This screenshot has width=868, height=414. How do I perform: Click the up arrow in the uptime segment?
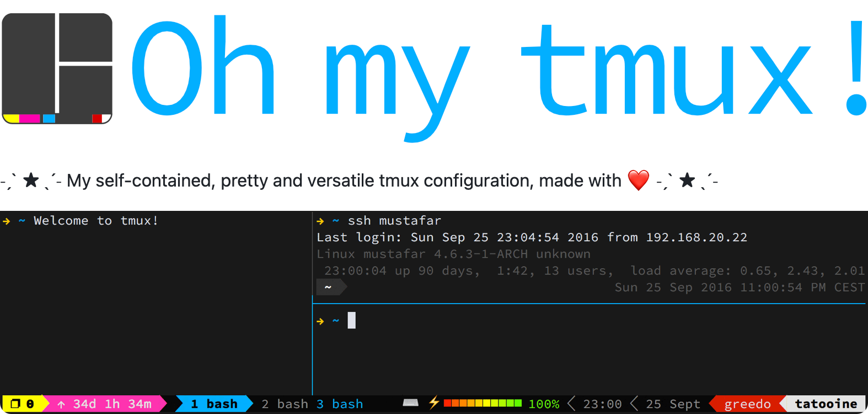(61, 404)
